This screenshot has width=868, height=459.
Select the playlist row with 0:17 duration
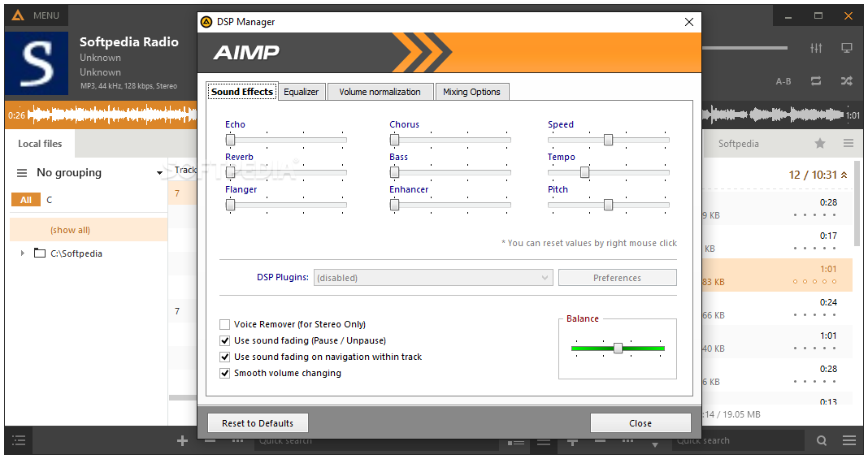(x=778, y=241)
